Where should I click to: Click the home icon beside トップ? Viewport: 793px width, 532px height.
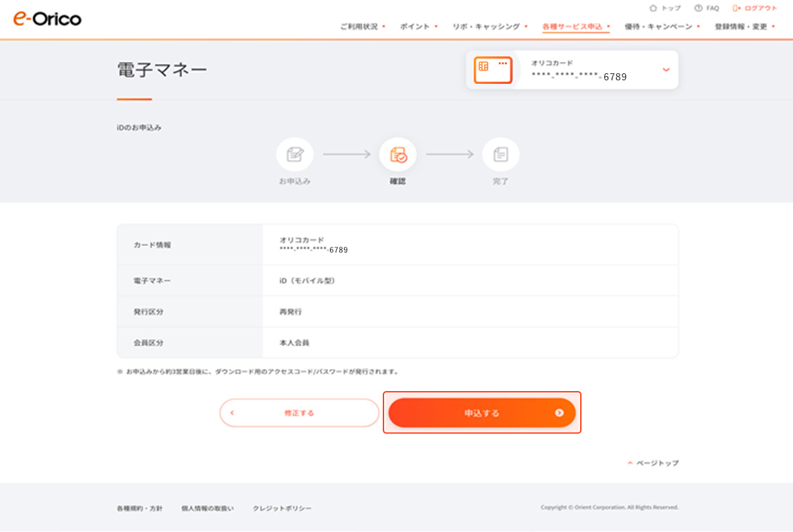(x=653, y=8)
